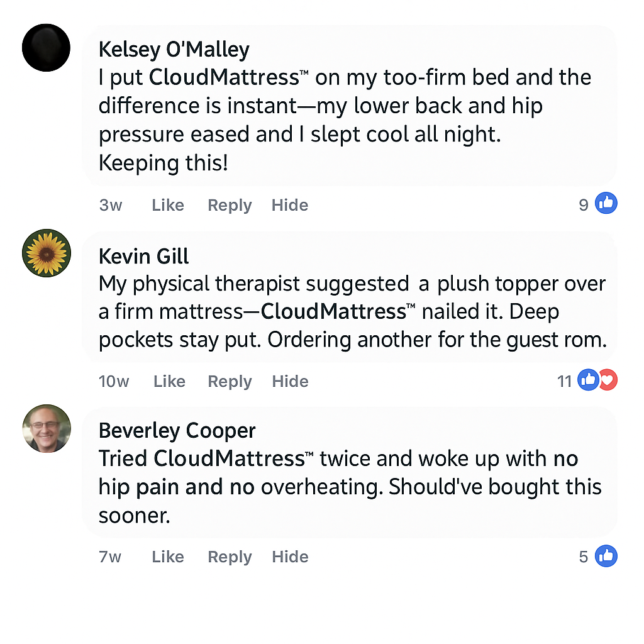The width and height of the screenshot is (644, 644).
Task: Open Kevin Gill's profile name link
Action: click(144, 257)
